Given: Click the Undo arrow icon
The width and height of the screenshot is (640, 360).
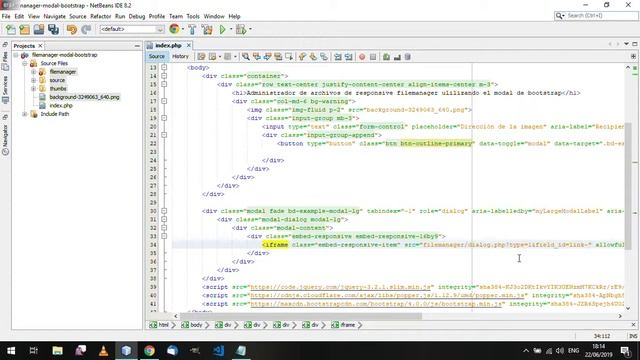Looking at the screenshot, I should click(x=72, y=29).
